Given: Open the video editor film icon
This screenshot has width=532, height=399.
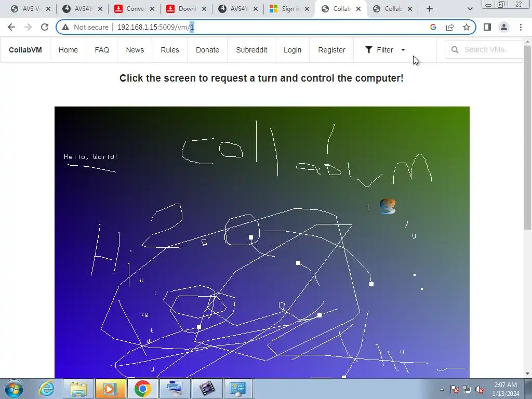Looking at the screenshot, I should 207,389.
